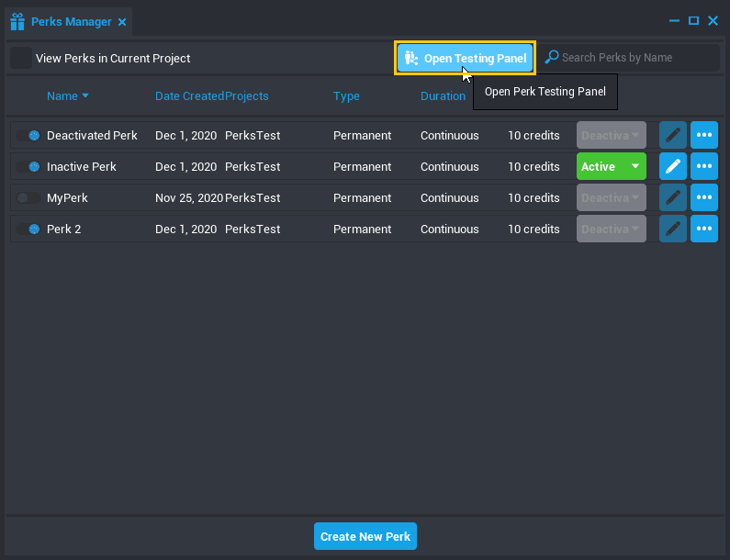Click the Open Testing Panel button
This screenshot has height=560, width=730.
pyautogui.click(x=466, y=58)
